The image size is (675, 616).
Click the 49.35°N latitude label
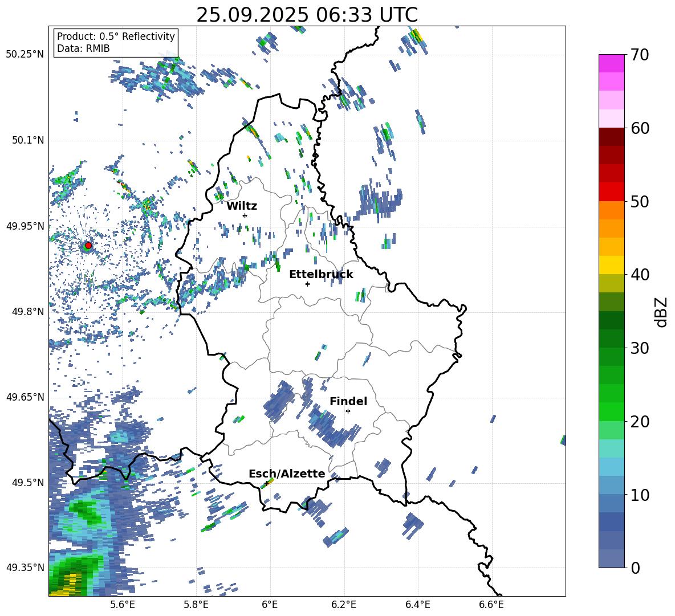click(x=25, y=568)
